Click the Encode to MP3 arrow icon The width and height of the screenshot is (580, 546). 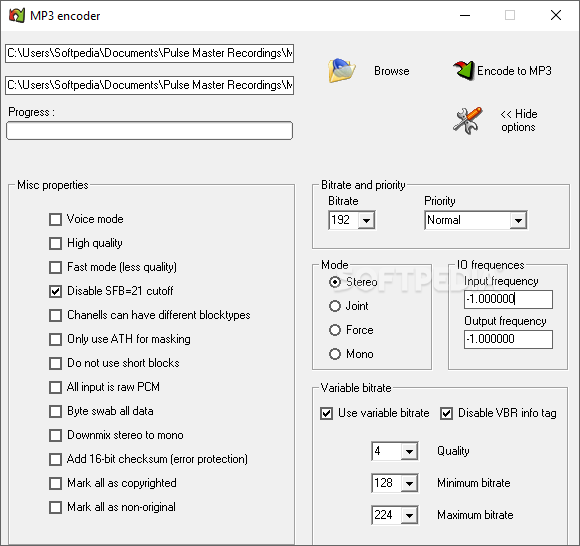click(x=463, y=70)
